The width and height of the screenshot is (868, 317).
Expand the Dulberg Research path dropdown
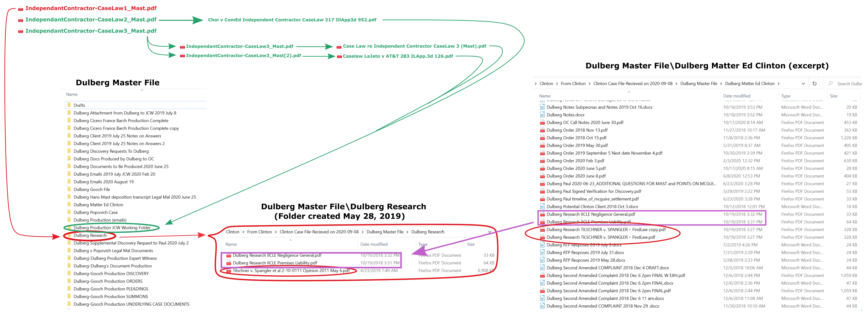click(489, 232)
